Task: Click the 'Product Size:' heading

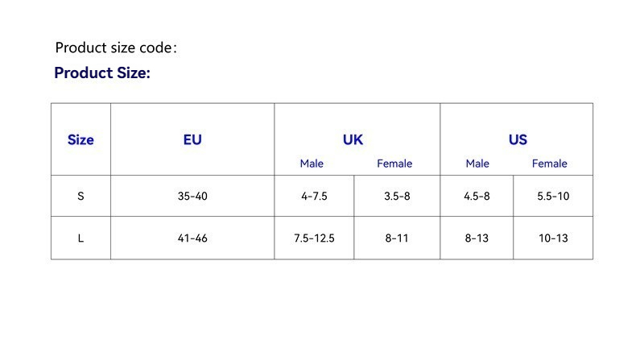Action: [x=102, y=73]
